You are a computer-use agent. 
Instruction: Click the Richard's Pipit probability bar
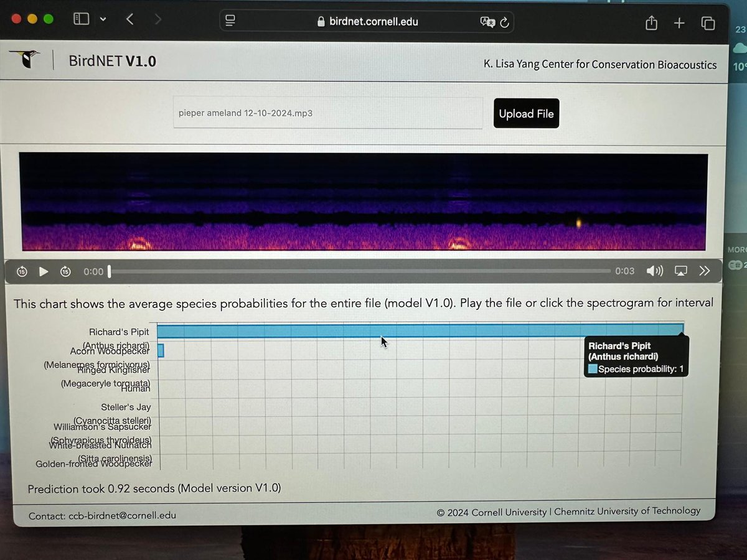(x=420, y=330)
